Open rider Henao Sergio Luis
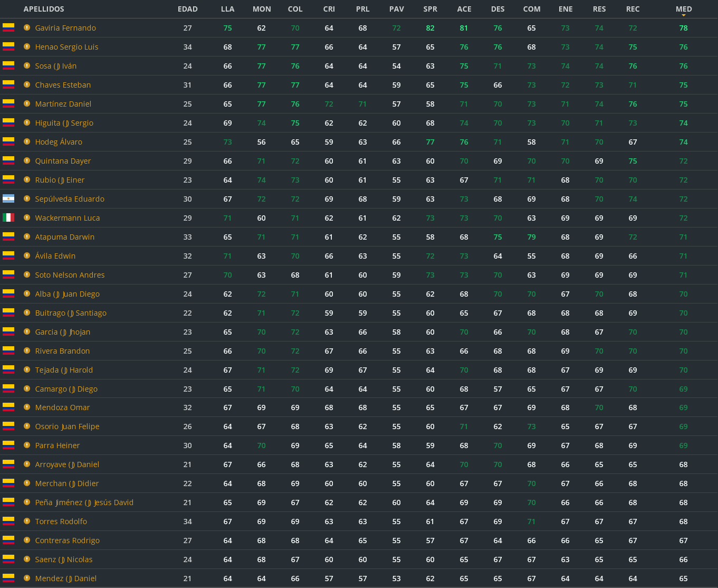This screenshot has width=718, height=588. 66,47
